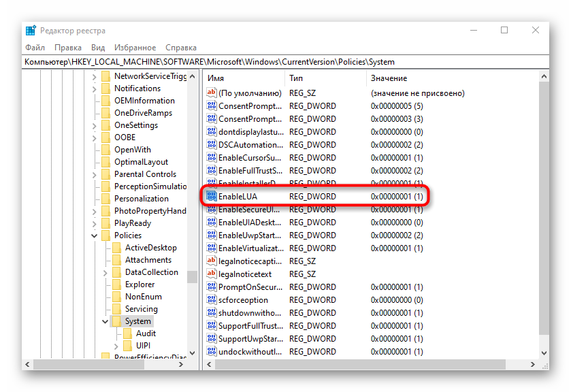Open the Избранное menu
The image size is (571, 392).
(135, 48)
